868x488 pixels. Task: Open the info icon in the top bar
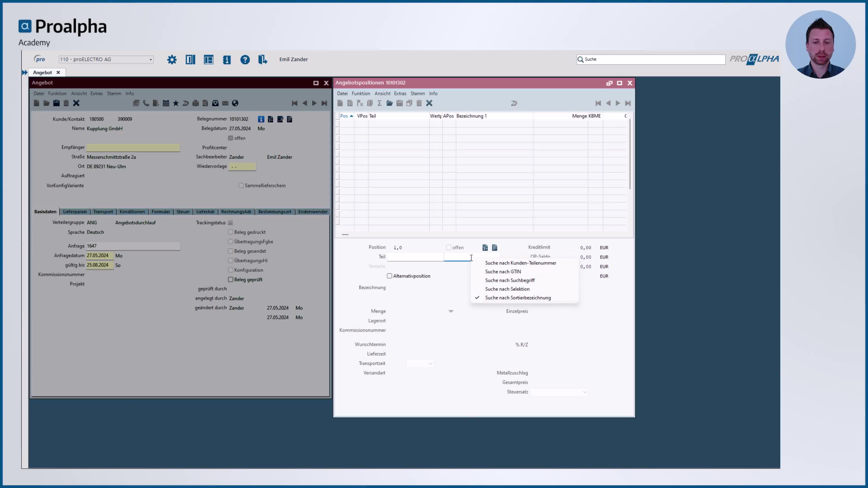pyautogui.click(x=227, y=60)
